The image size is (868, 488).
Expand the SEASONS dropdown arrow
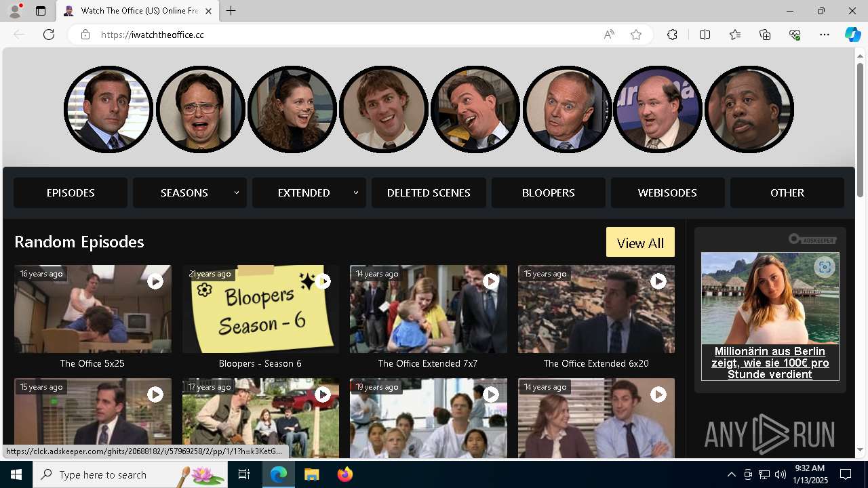237,192
